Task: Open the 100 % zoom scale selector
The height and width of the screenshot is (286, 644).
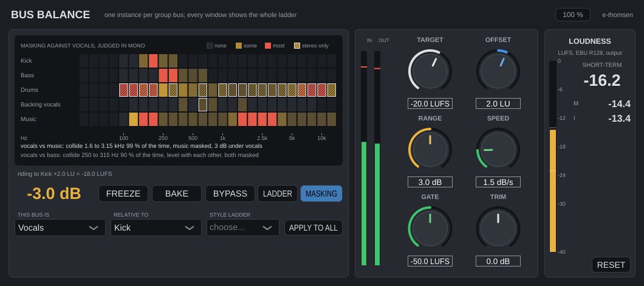Action: (x=573, y=15)
